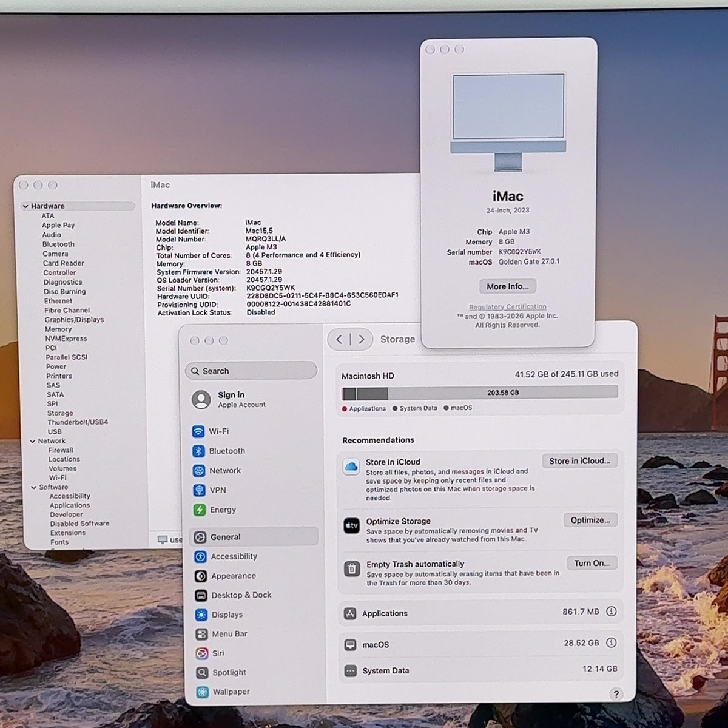Click More Info in About This Mac
This screenshot has width=728, height=728.
(507, 286)
